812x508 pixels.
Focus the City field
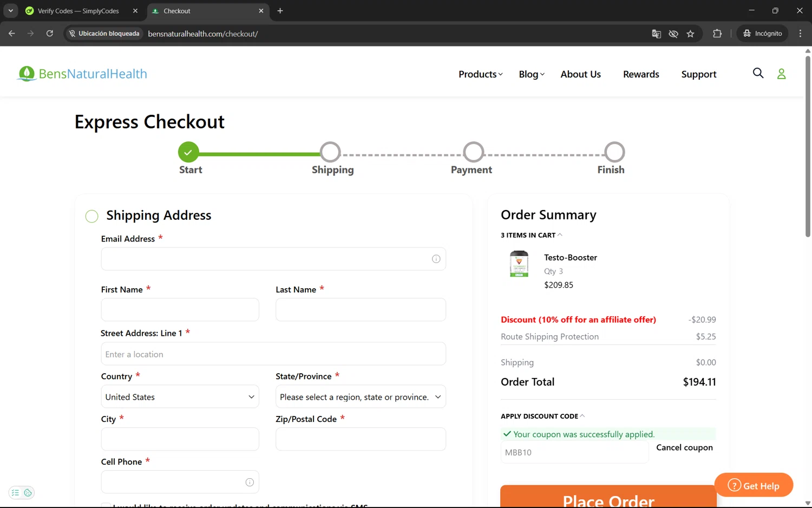click(180, 439)
